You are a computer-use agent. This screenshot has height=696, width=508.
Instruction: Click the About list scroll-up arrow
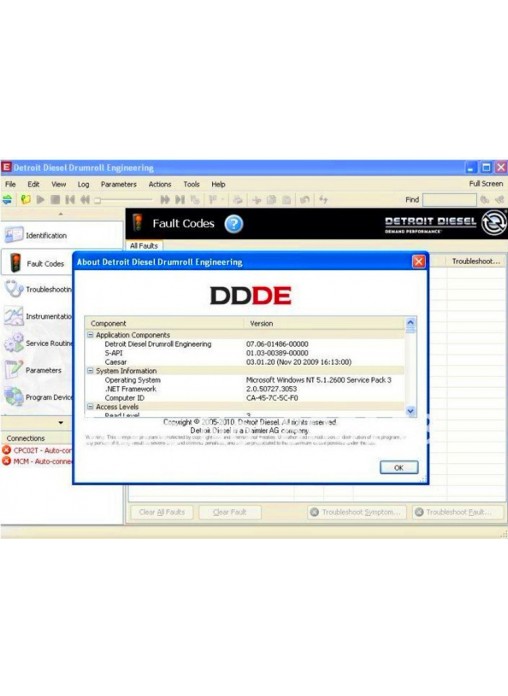(x=410, y=323)
